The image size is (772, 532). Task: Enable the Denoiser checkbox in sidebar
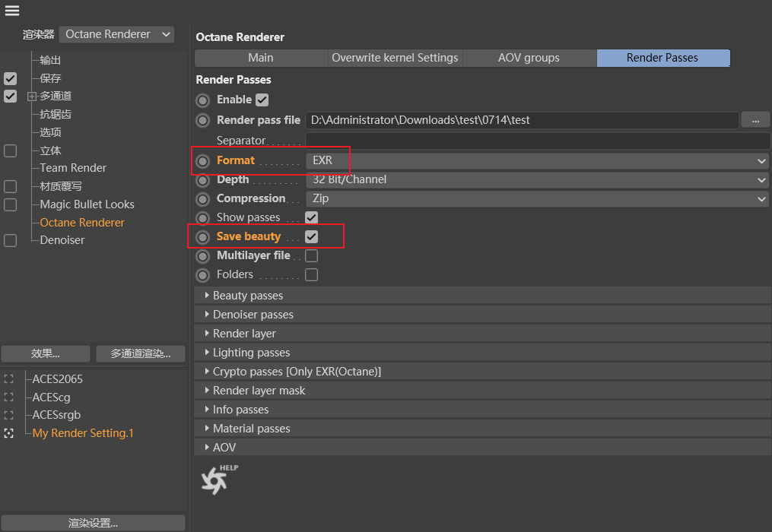coord(10,240)
